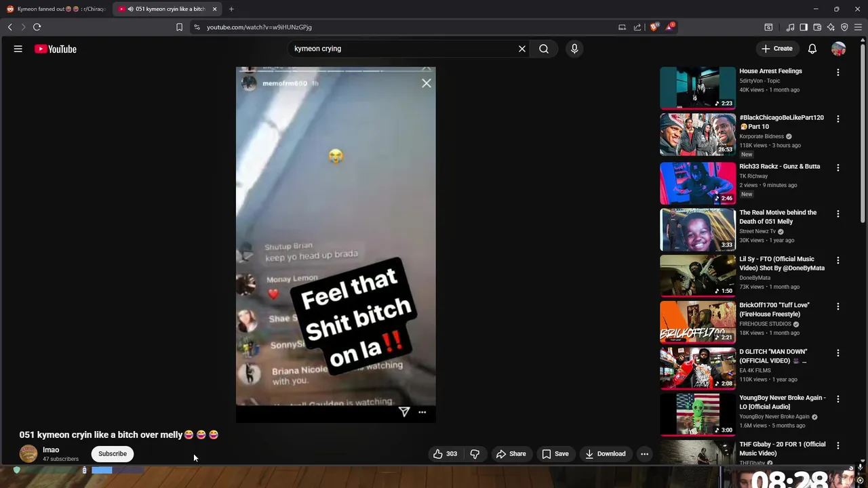The image size is (868, 488).
Task: Open options for D GLITCH MAN DOWN
Action: point(838,353)
